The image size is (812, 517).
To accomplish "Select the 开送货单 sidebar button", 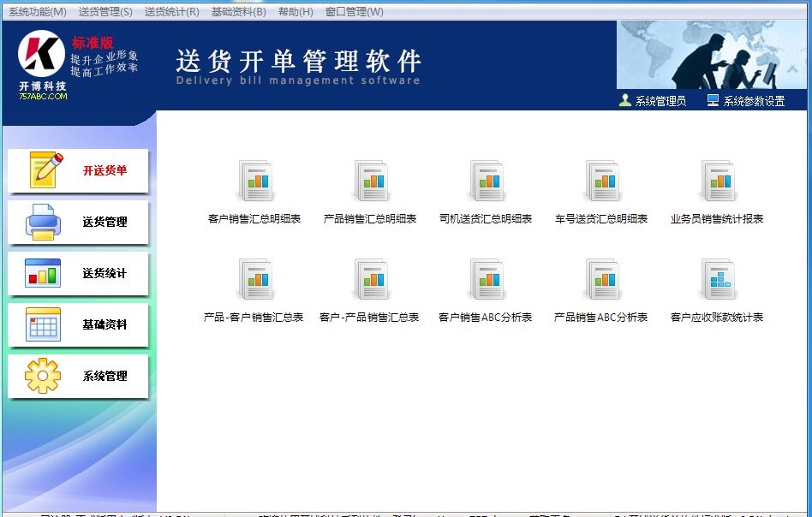I will (x=78, y=171).
